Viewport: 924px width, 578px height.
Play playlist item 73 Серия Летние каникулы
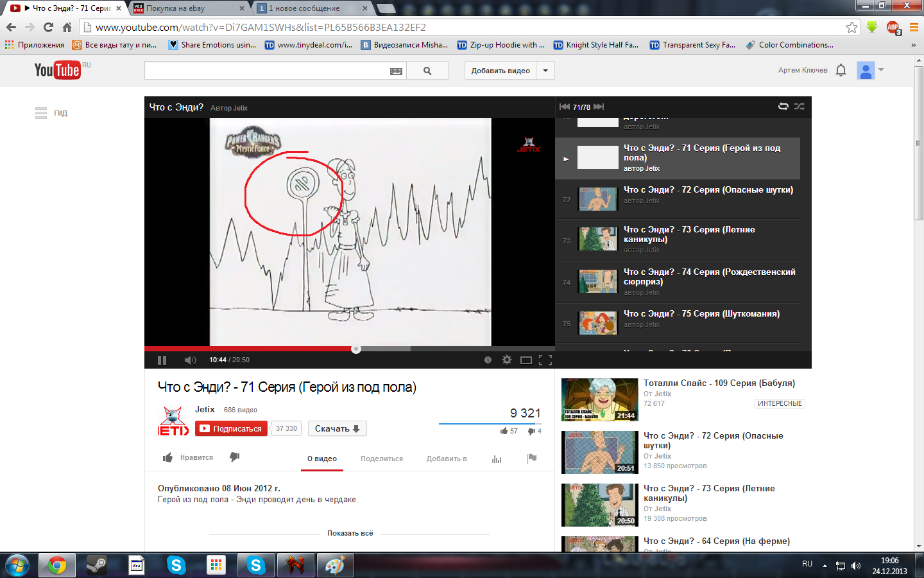[x=678, y=240]
